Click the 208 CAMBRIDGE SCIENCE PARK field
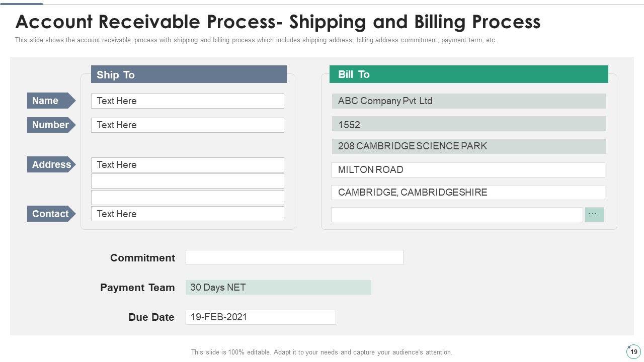This screenshot has height=362, width=644. (x=468, y=146)
